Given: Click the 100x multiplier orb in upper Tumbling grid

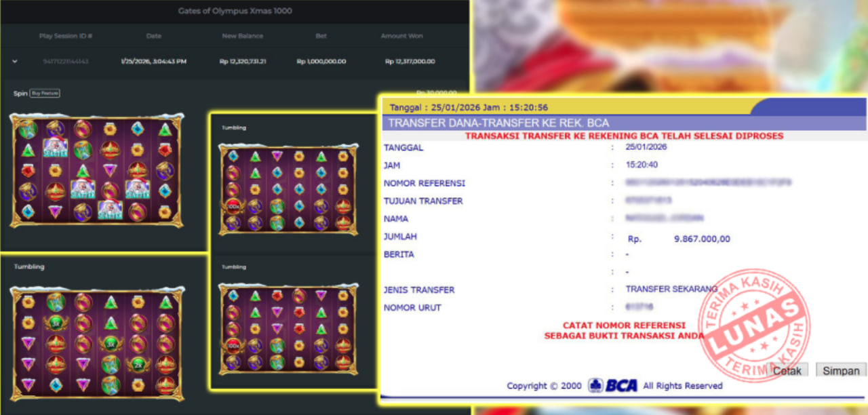Looking at the screenshot, I should [x=233, y=206].
